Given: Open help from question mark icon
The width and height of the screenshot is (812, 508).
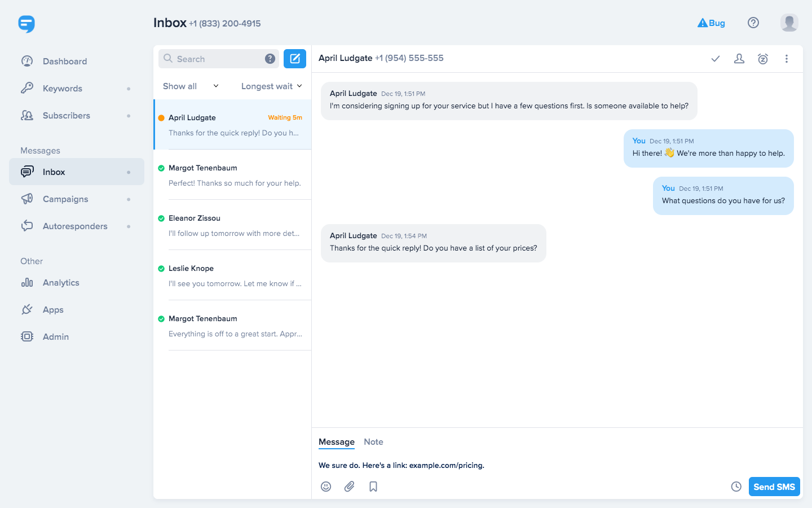Looking at the screenshot, I should (x=753, y=23).
